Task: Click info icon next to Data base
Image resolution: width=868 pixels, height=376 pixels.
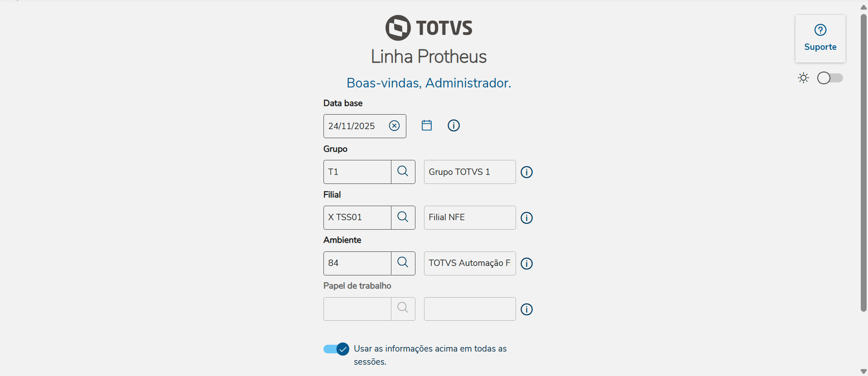Action: (x=453, y=125)
